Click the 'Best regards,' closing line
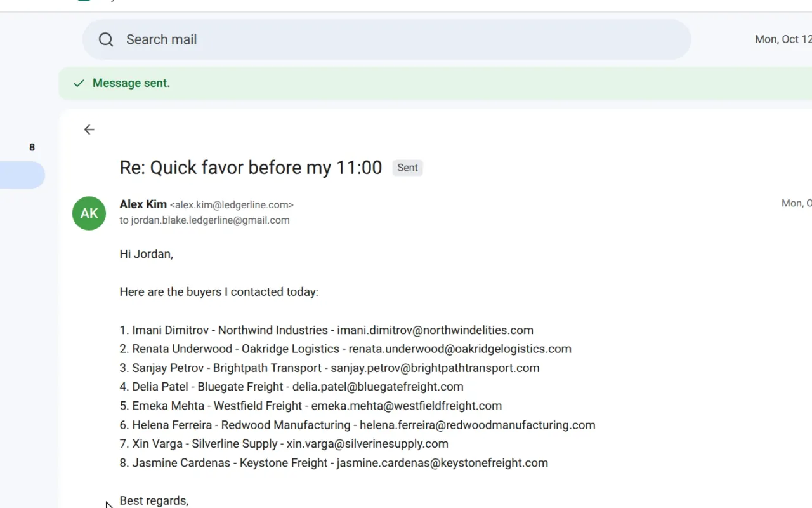The width and height of the screenshot is (812, 508). [x=154, y=501]
